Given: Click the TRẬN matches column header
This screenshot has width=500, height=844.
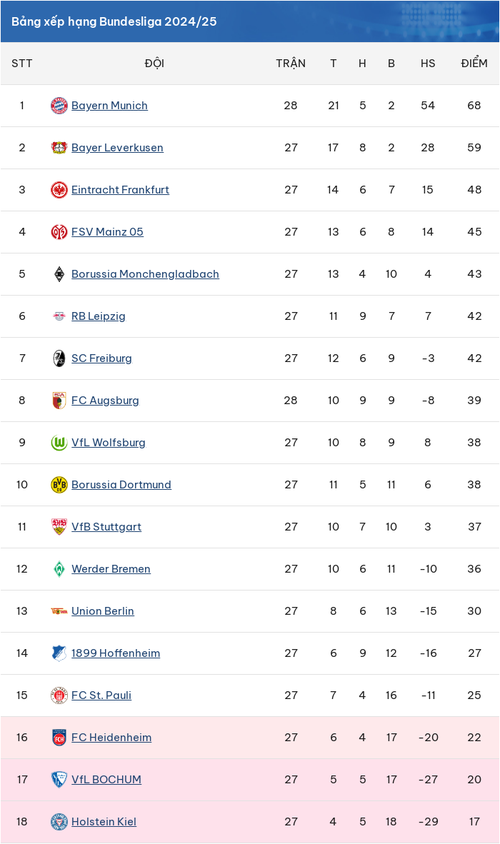Looking at the screenshot, I should coord(291,62).
